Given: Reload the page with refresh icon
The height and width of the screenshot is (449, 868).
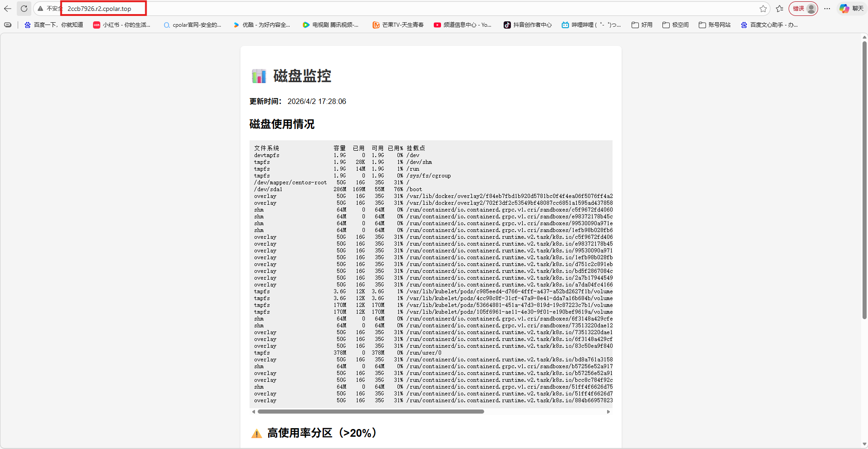Looking at the screenshot, I should pos(24,9).
